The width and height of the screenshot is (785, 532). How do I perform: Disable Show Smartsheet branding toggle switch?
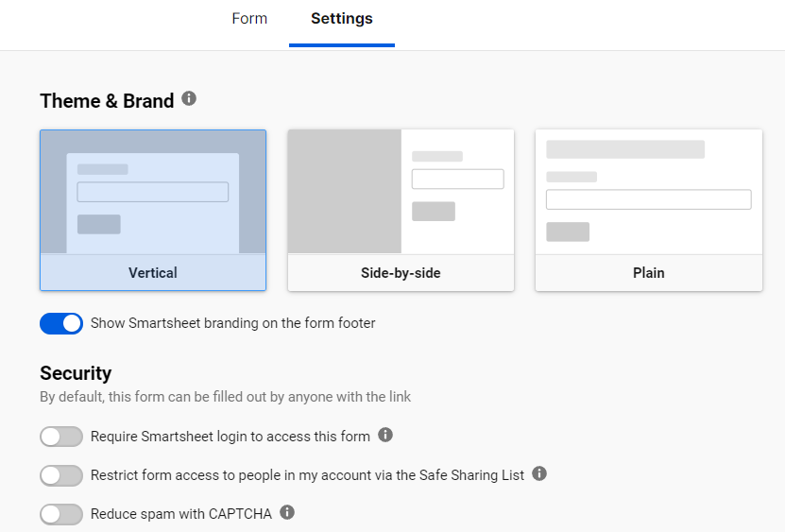(x=61, y=323)
